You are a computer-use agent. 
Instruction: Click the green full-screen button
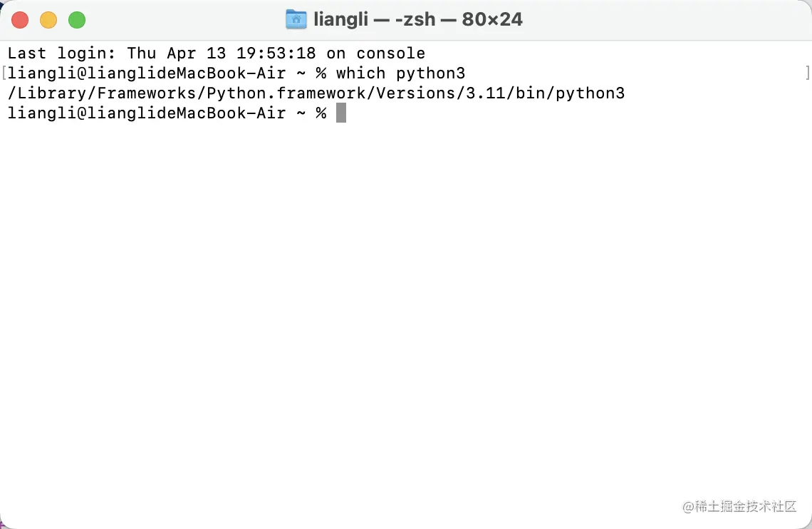coord(77,20)
